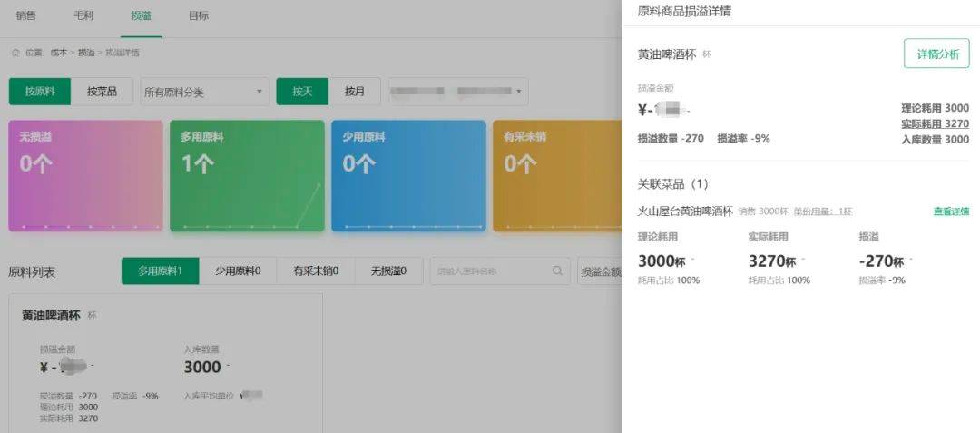
Task: Open the date range dropdown
Action: tap(457, 92)
